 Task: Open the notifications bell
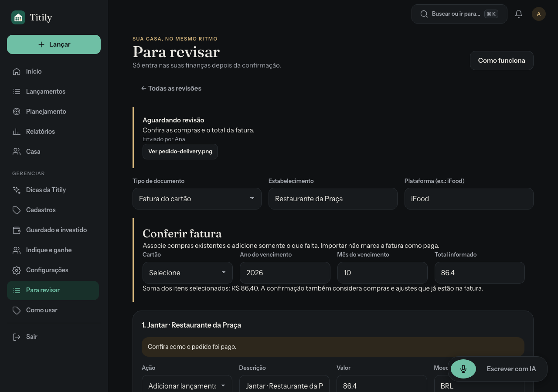pyautogui.click(x=519, y=14)
